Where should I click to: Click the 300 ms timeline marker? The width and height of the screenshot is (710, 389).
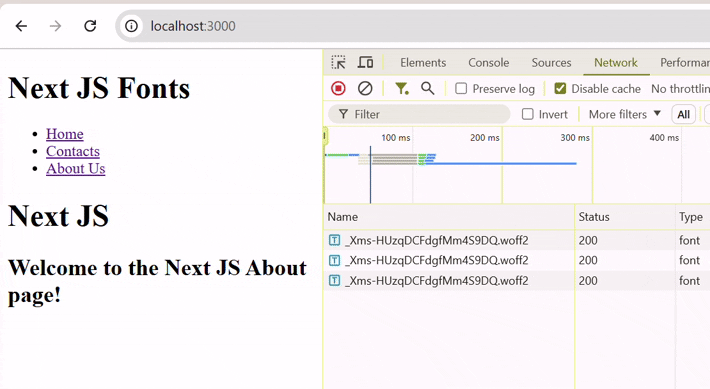click(x=575, y=138)
